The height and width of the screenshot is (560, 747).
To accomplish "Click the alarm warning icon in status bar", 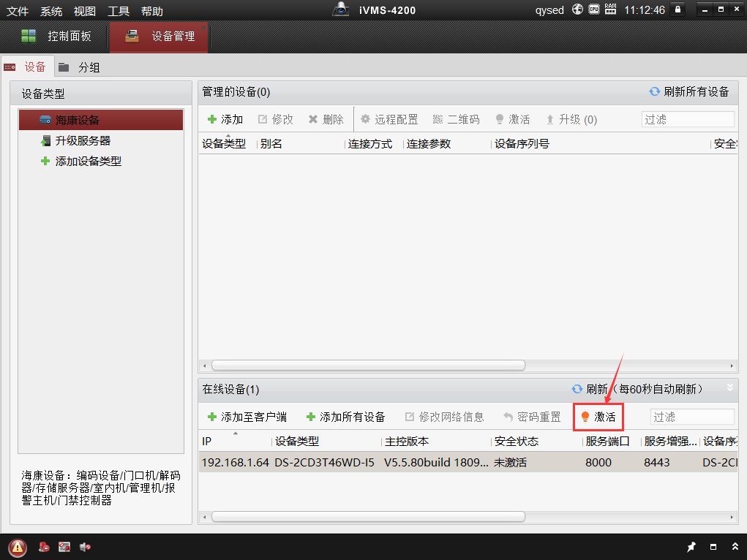I will click(18, 547).
